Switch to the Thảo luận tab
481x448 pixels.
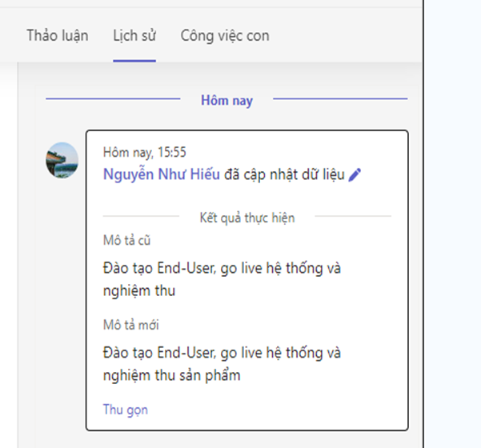pyautogui.click(x=57, y=35)
